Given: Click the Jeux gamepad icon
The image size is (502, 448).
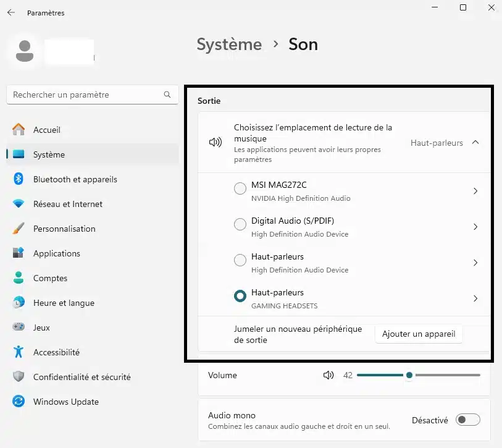Looking at the screenshot, I should [x=19, y=327].
